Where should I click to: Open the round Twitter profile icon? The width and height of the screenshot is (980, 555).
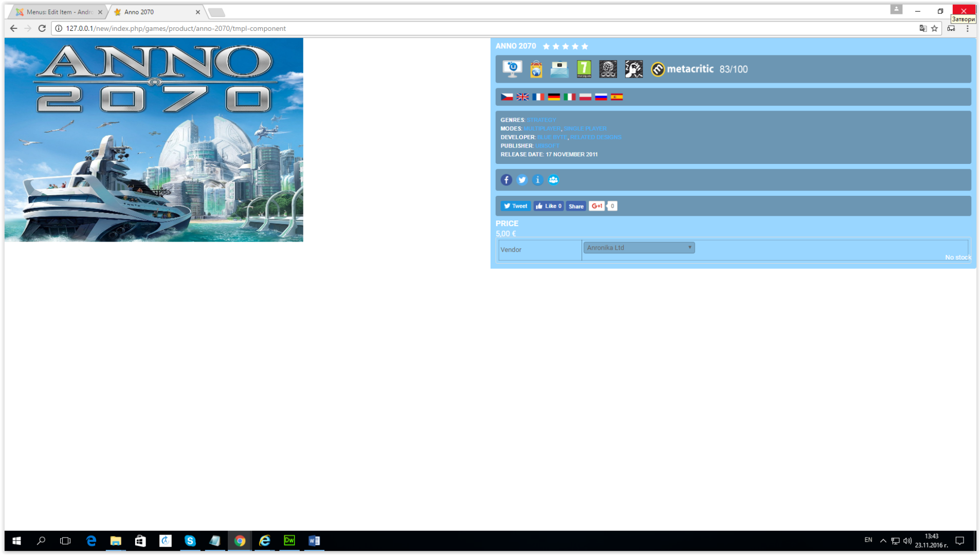tap(522, 180)
